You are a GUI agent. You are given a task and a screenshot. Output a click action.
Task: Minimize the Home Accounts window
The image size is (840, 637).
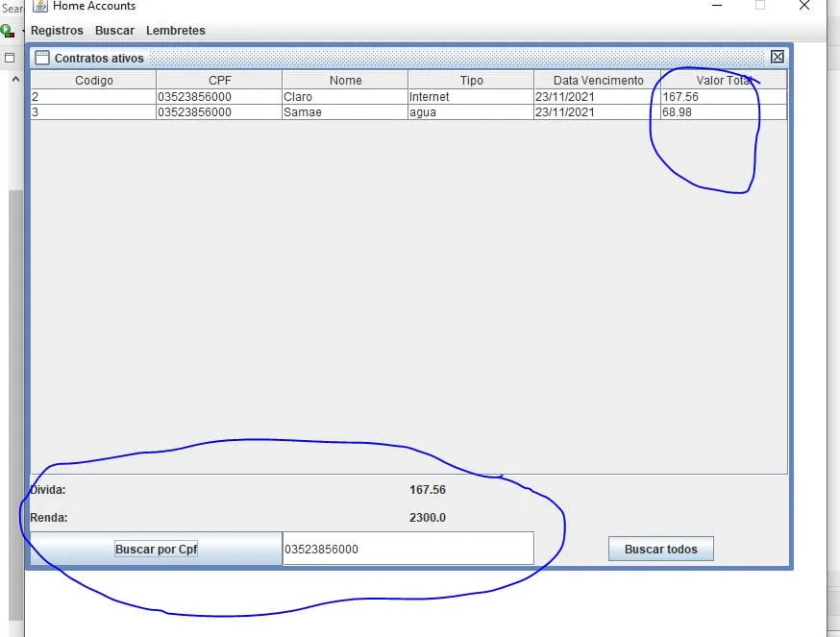coord(717,6)
